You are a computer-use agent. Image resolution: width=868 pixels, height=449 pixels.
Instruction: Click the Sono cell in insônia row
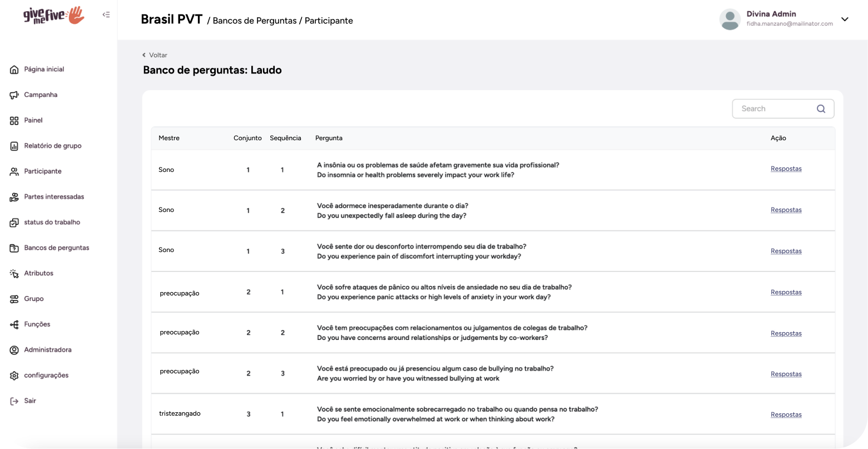[166, 170]
